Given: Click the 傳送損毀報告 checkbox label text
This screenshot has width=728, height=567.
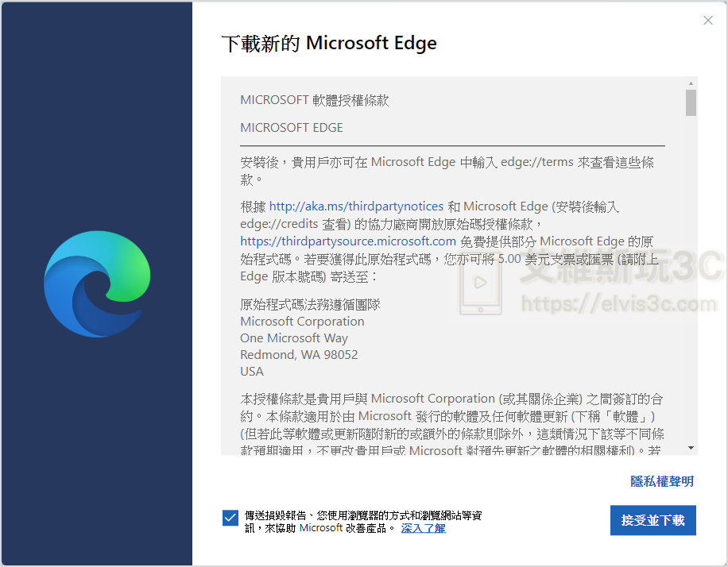Looking at the screenshot, I should coord(362,515).
